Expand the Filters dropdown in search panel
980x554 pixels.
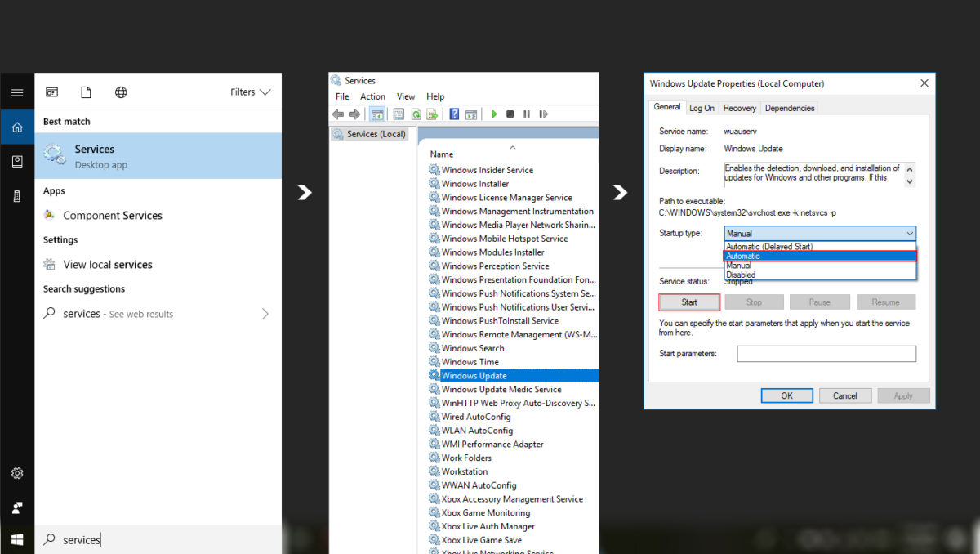pos(249,92)
